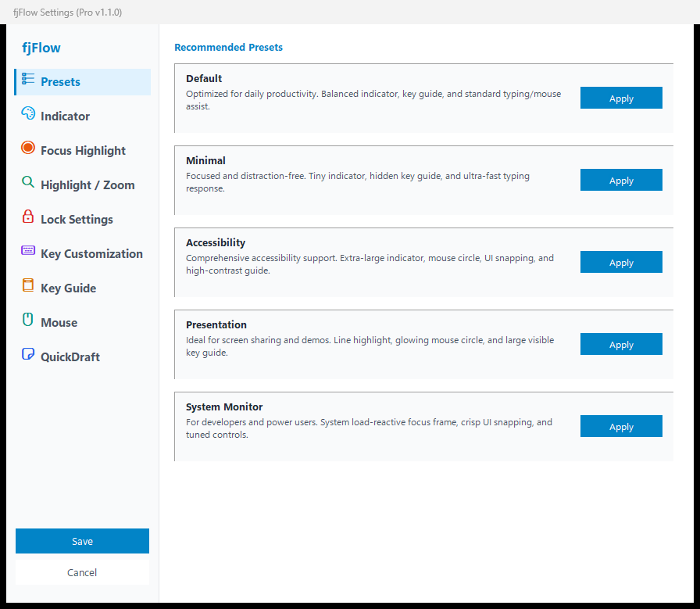Click description 'Ideal for screen sharing and demos'
The width and height of the screenshot is (700, 609).
370,346
